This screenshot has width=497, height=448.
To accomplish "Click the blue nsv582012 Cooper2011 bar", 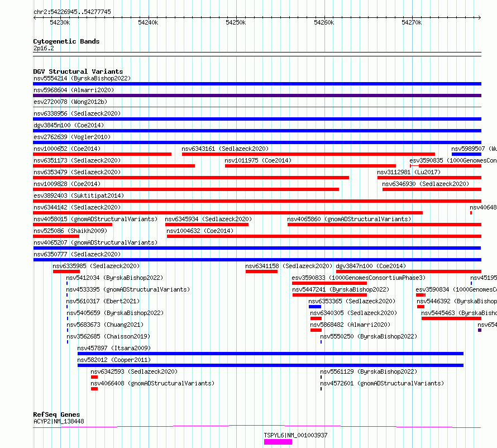I will tap(270, 365).
